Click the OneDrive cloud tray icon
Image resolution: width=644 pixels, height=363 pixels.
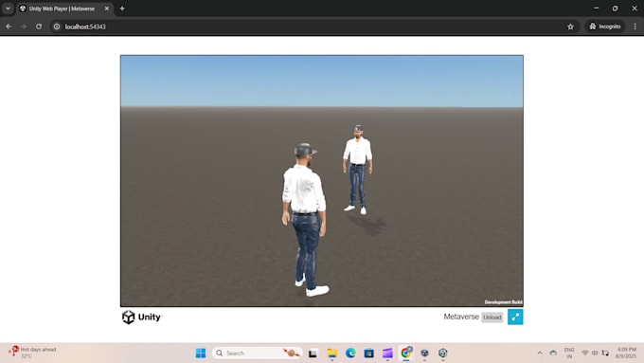click(553, 354)
